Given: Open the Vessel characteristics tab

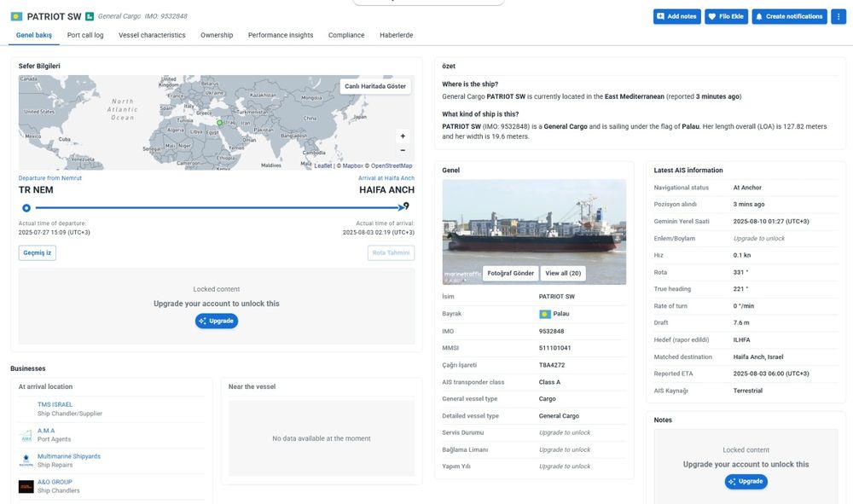Looking at the screenshot, I should 152,35.
